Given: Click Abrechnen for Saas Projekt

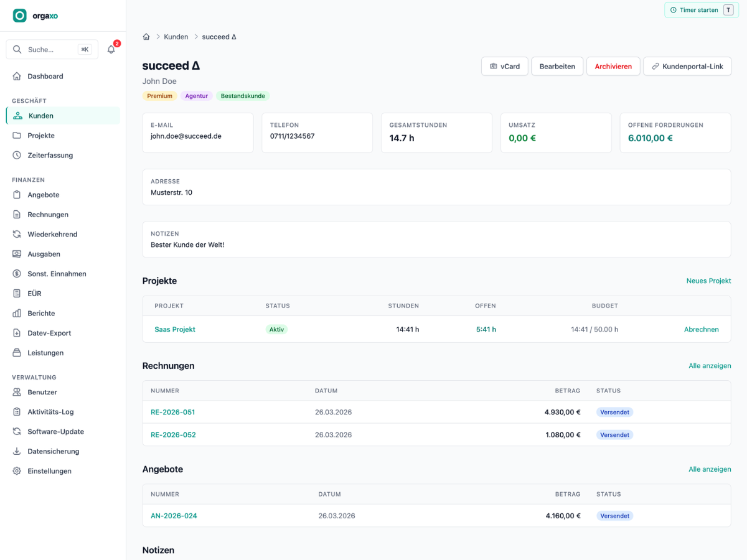Looking at the screenshot, I should (702, 329).
